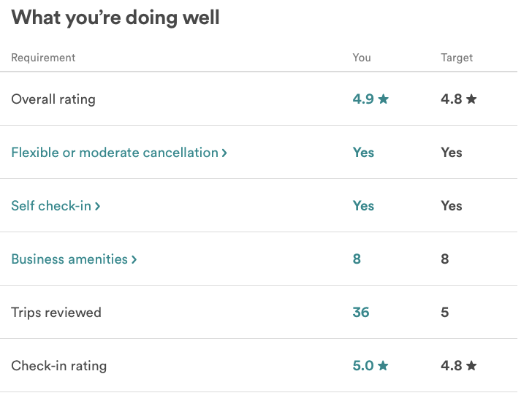Click the "You" column header
This screenshot has height=401, width=532.
(362, 58)
